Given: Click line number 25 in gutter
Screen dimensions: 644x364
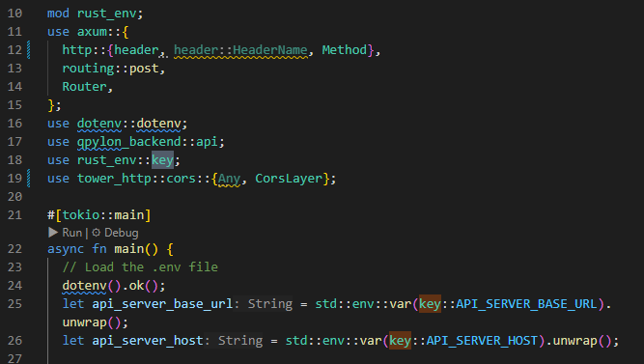Looking at the screenshot, I should pos(14,303).
